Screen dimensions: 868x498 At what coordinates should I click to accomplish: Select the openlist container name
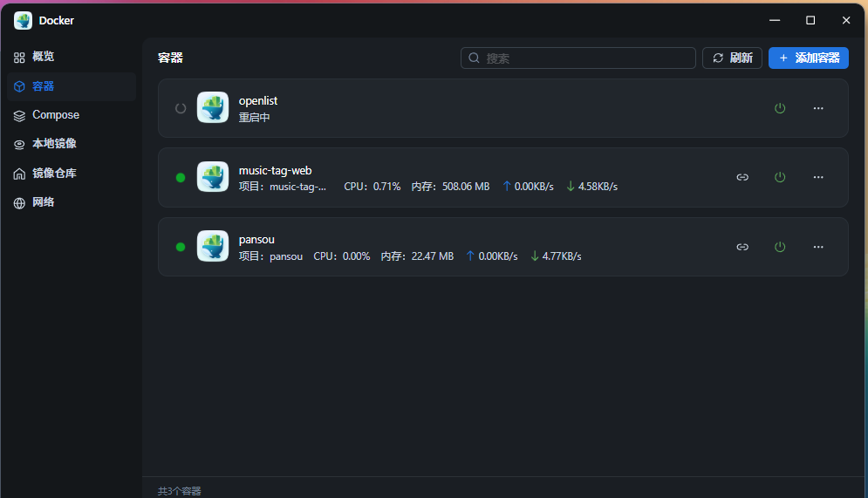(258, 100)
